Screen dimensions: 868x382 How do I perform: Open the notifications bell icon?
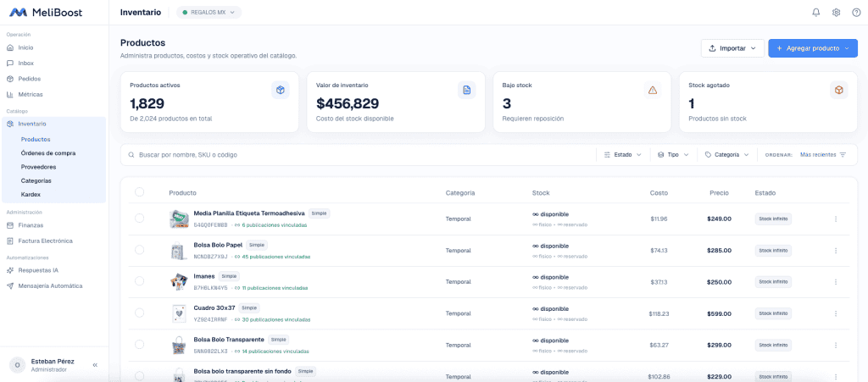(x=816, y=12)
